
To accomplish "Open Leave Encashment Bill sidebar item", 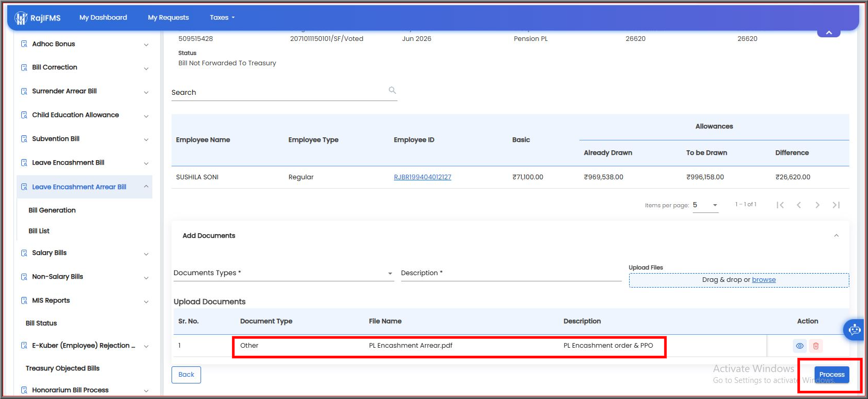I will tap(68, 163).
